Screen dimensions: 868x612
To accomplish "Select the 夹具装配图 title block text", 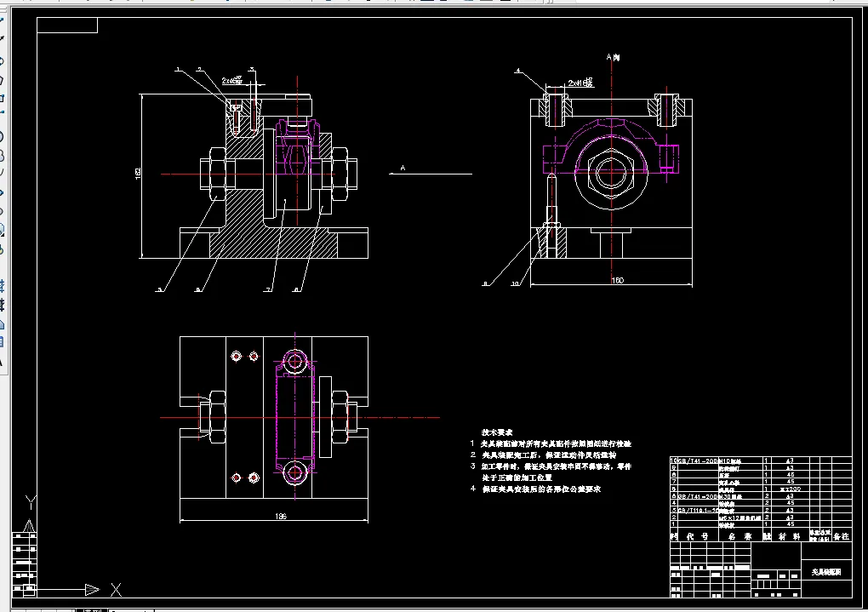I will point(826,572).
